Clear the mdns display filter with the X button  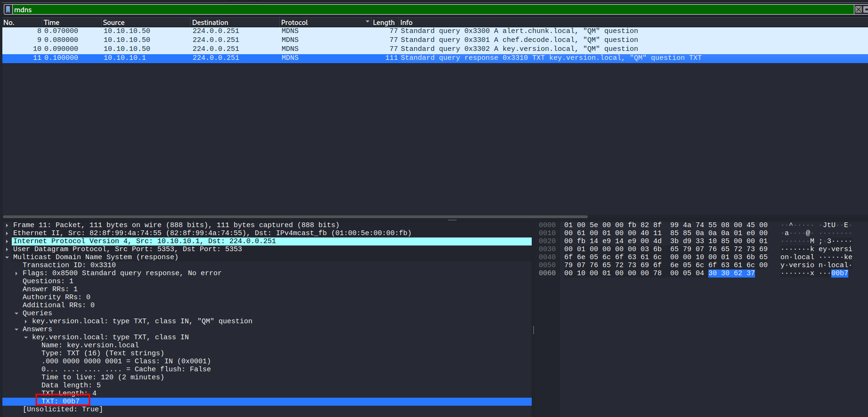(x=858, y=9)
